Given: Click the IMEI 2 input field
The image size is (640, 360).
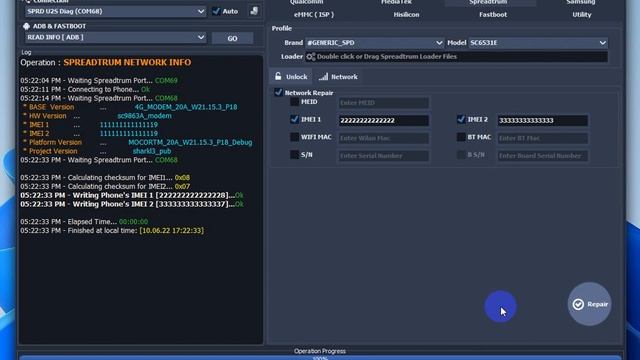Looking at the screenshot, I should tap(542, 120).
